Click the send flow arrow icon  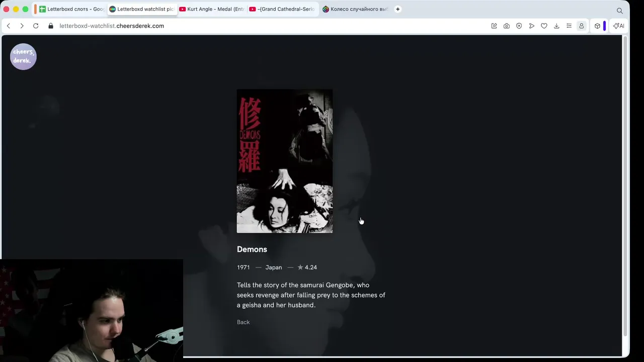pos(532,26)
